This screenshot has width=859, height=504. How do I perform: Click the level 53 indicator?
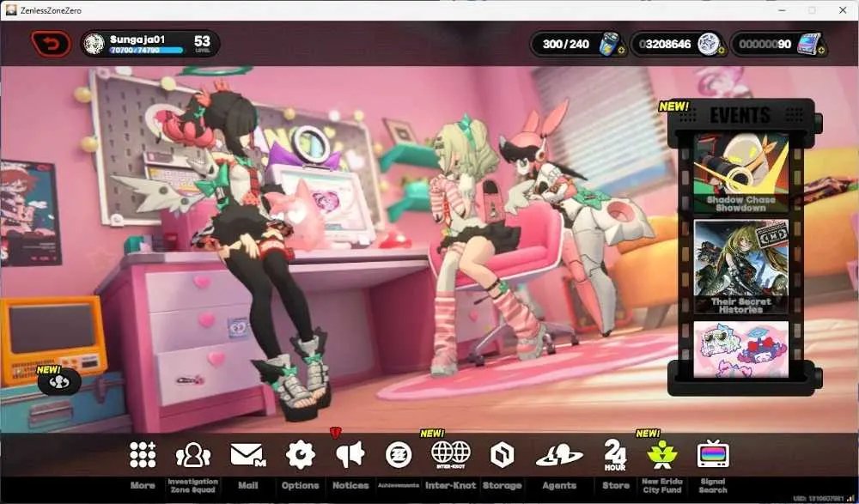coord(202,43)
